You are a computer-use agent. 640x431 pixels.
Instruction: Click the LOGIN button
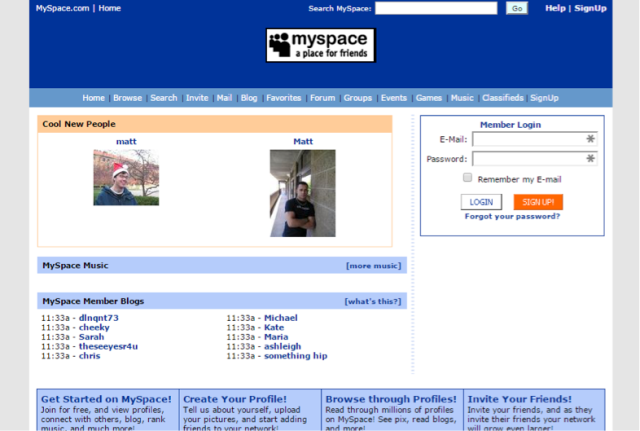[481, 202]
